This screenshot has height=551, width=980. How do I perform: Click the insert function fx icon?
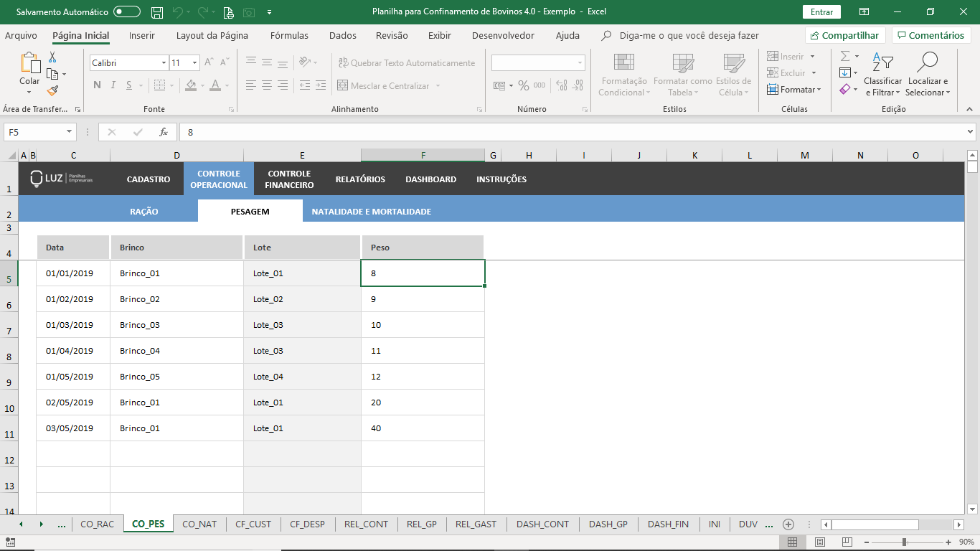click(x=164, y=132)
